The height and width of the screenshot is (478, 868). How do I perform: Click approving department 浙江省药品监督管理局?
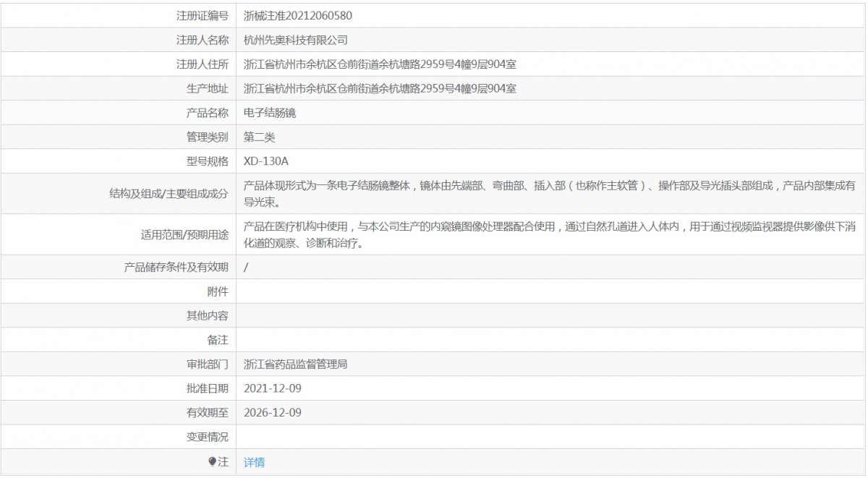296,364
